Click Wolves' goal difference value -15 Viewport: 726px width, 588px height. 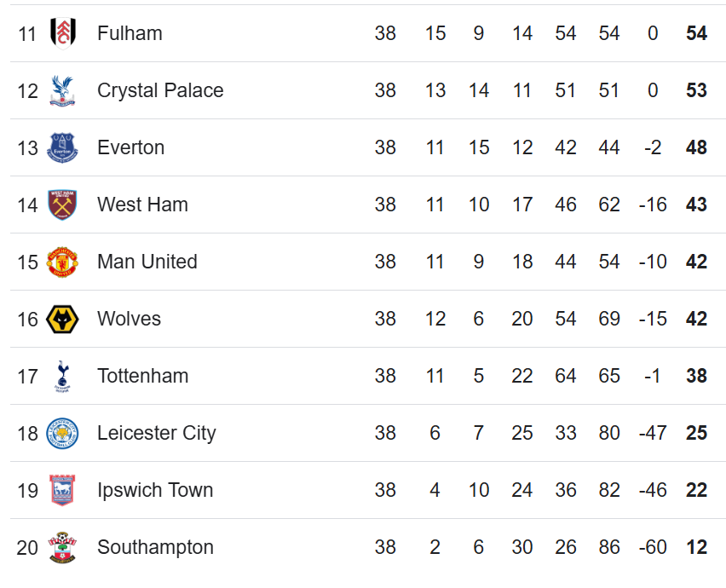tap(653, 319)
